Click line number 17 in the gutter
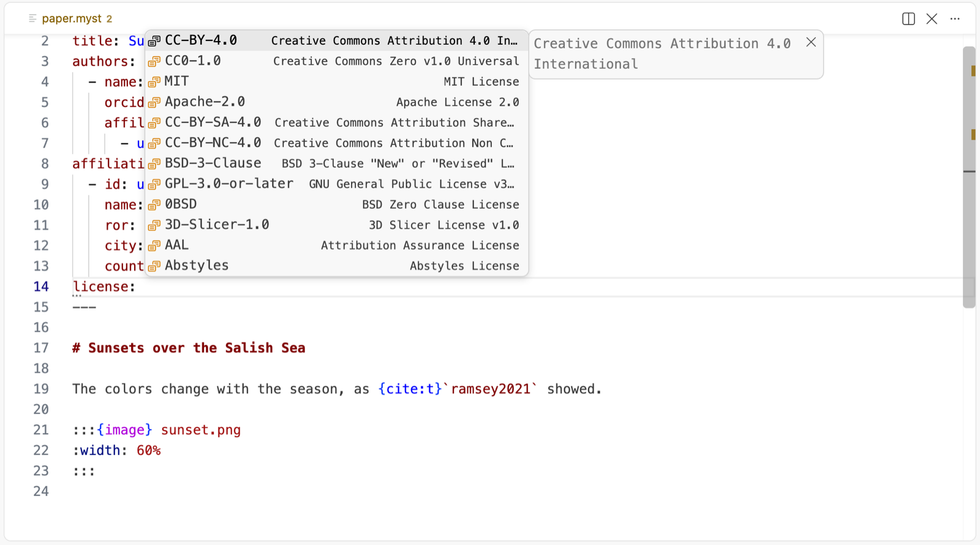The image size is (980, 545). pos(41,348)
